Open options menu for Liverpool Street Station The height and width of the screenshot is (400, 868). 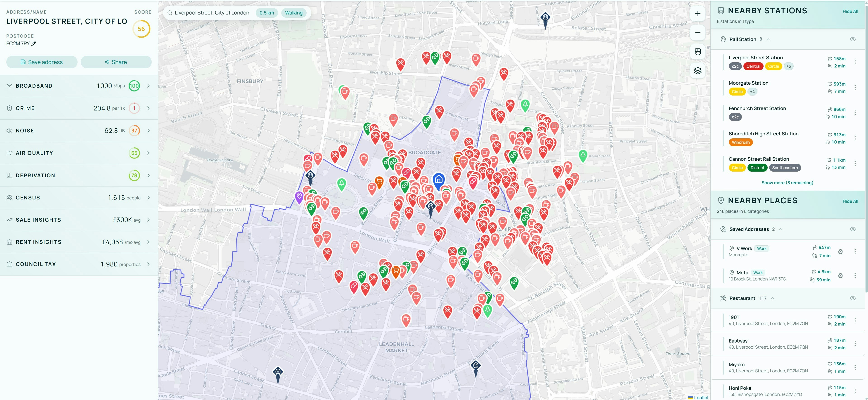point(855,62)
